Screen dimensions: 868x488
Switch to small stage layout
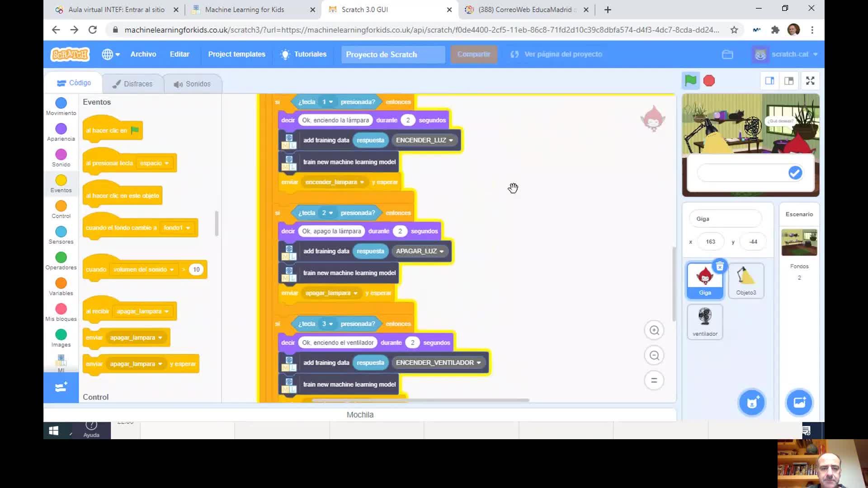pyautogui.click(x=769, y=81)
